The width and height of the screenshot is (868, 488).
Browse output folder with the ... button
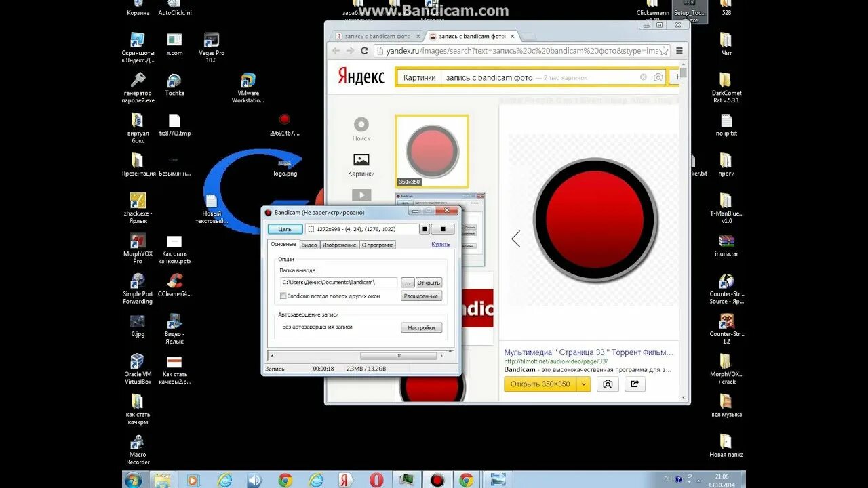pyautogui.click(x=407, y=282)
